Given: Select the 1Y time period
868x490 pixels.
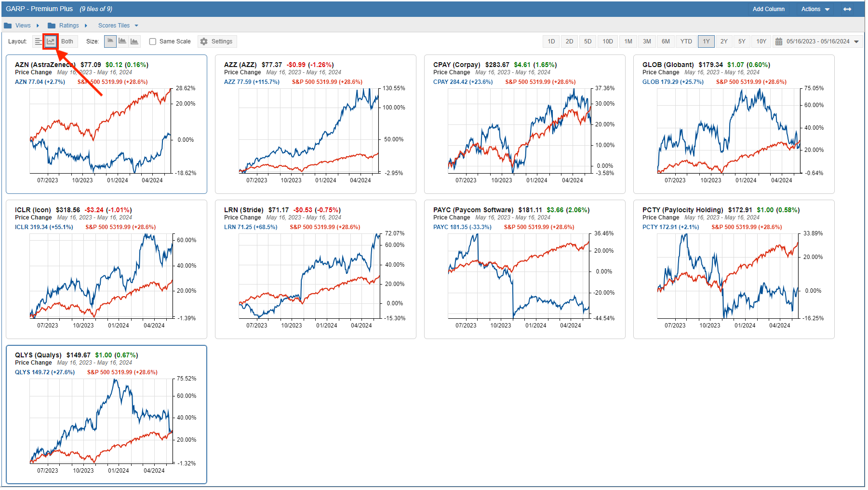Looking at the screenshot, I should pos(706,41).
